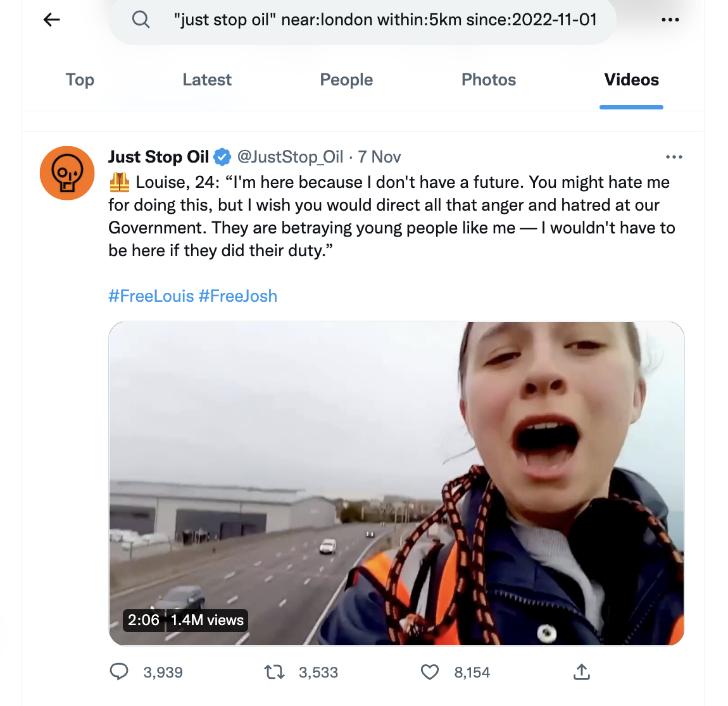Switch to the Top tab

point(80,80)
